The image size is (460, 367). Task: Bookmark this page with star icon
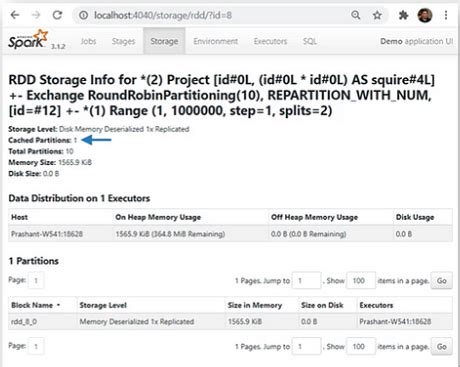pos(377,15)
